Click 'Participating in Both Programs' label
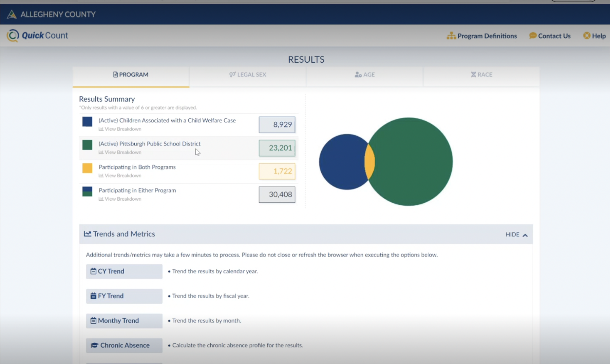The image size is (610, 364). click(x=137, y=167)
